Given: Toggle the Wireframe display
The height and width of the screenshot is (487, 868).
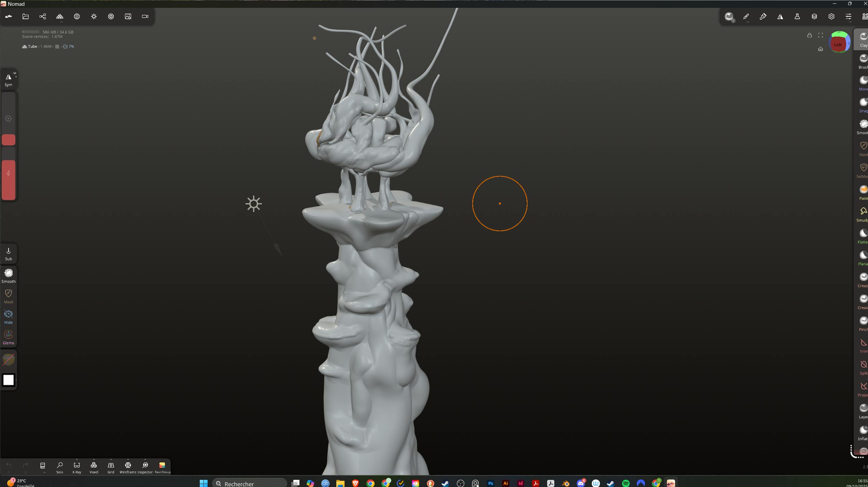Looking at the screenshot, I should tap(128, 467).
